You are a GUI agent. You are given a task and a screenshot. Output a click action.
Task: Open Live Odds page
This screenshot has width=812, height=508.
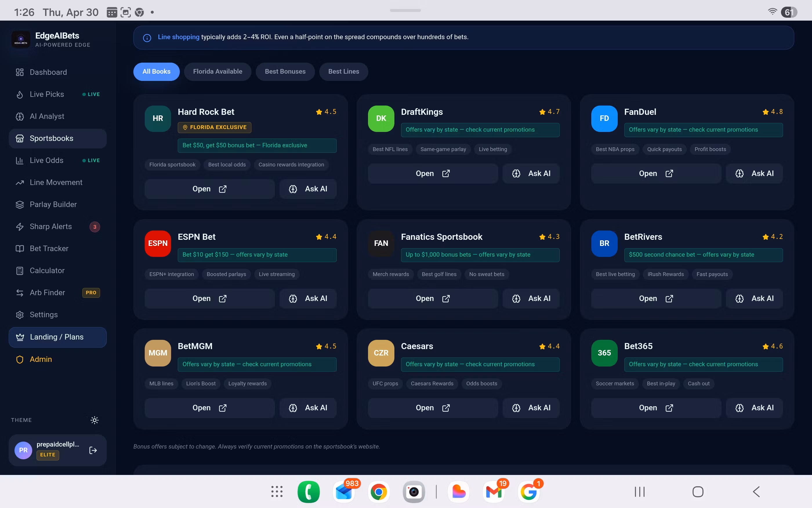57,160
